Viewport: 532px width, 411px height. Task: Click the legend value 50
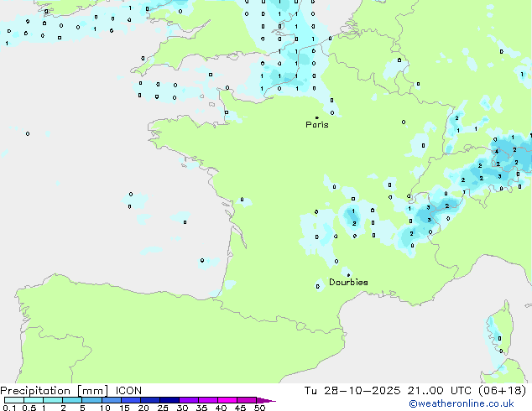tap(259, 408)
